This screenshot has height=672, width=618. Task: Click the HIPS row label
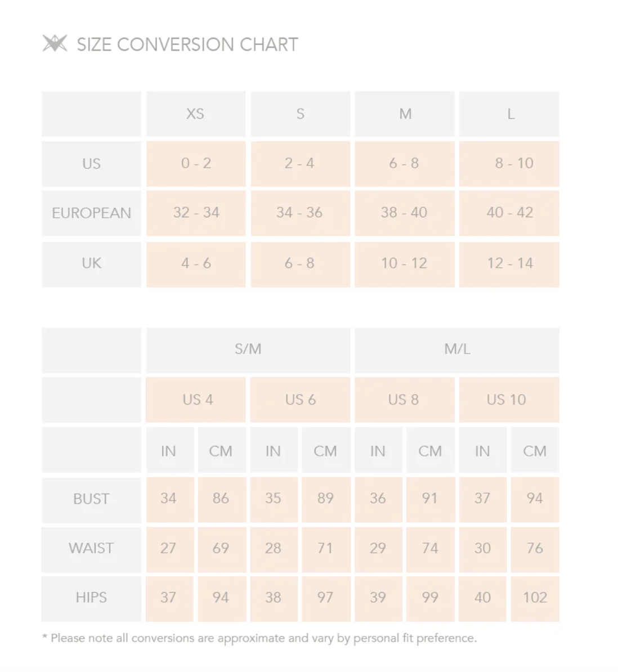tap(91, 598)
